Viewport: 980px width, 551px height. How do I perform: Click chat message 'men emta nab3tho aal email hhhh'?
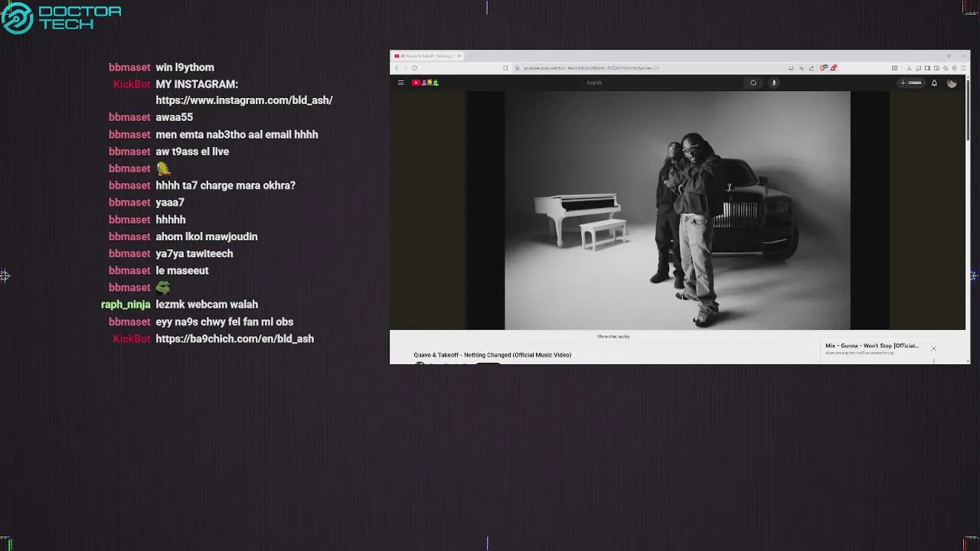(x=237, y=135)
